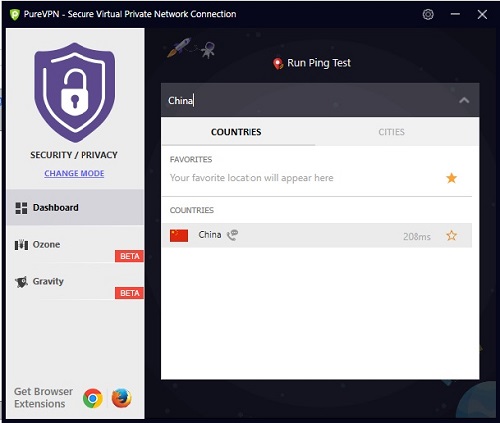Click the Gravity sidebar icon
Image resolution: width=500 pixels, height=423 pixels.
21,282
